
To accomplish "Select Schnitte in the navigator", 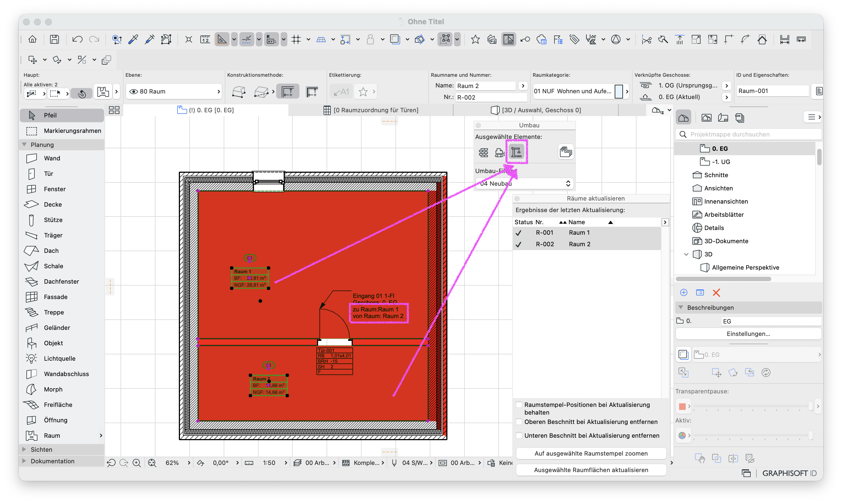I will [x=716, y=175].
